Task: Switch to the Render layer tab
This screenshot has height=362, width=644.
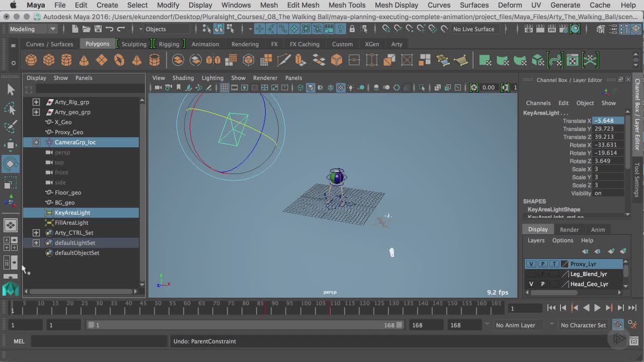Action: [x=569, y=229]
